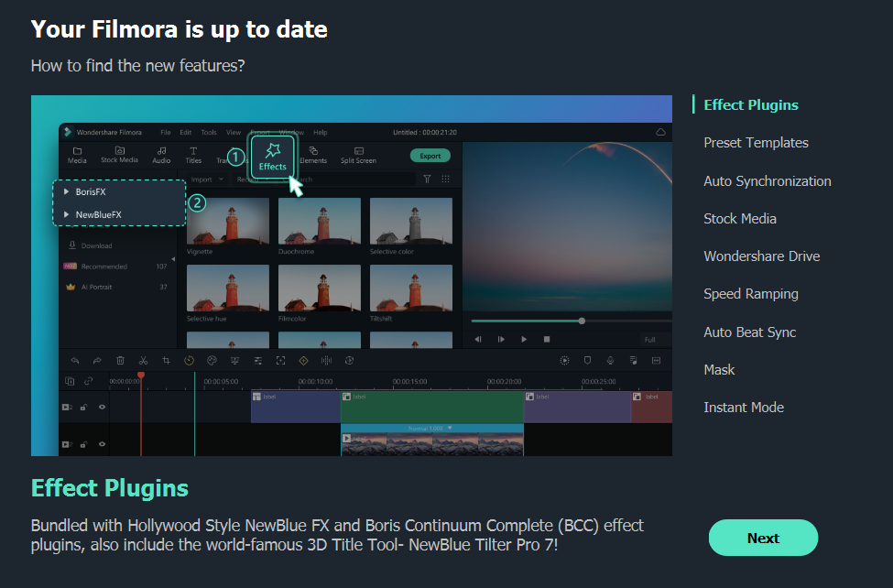This screenshot has width=893, height=588.
Task: Click the marker shield icon
Action: tap(587, 360)
